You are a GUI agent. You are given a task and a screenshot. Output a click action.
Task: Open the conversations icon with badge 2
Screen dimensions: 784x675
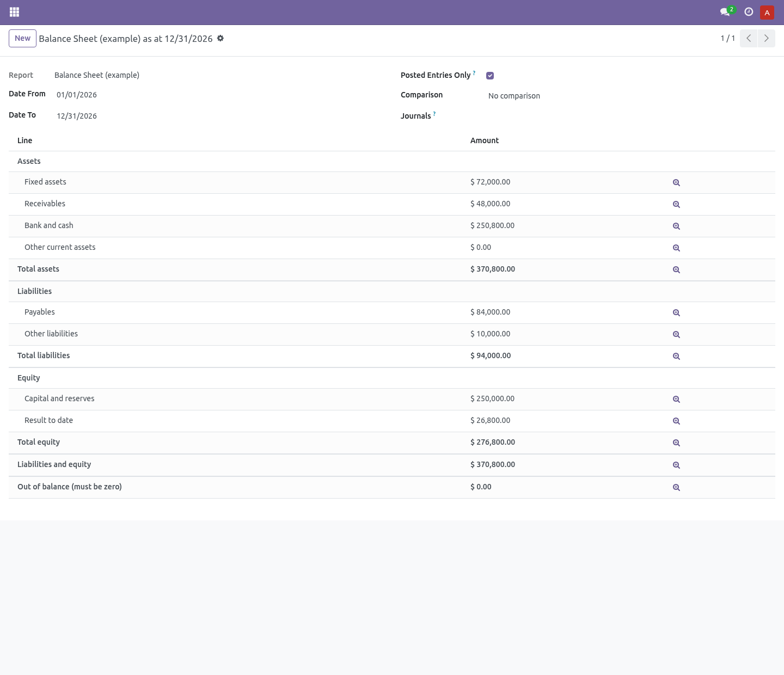(x=727, y=11)
